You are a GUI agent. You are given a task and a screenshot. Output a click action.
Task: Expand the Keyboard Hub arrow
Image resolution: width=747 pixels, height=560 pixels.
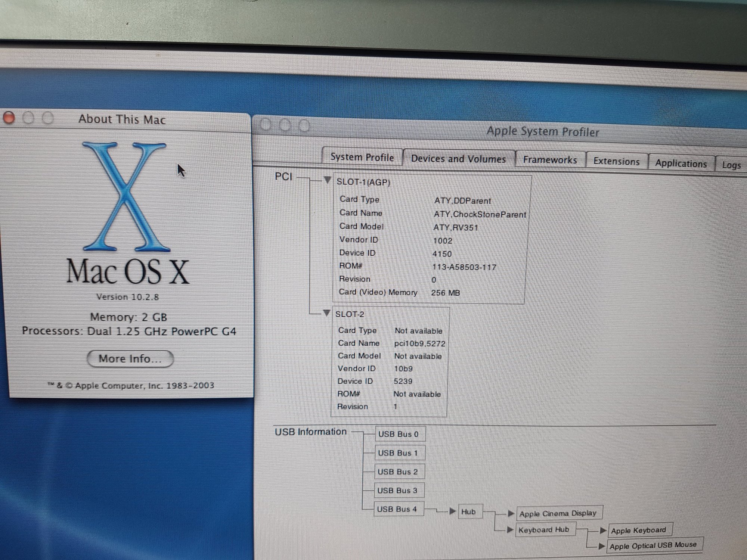tap(510, 529)
